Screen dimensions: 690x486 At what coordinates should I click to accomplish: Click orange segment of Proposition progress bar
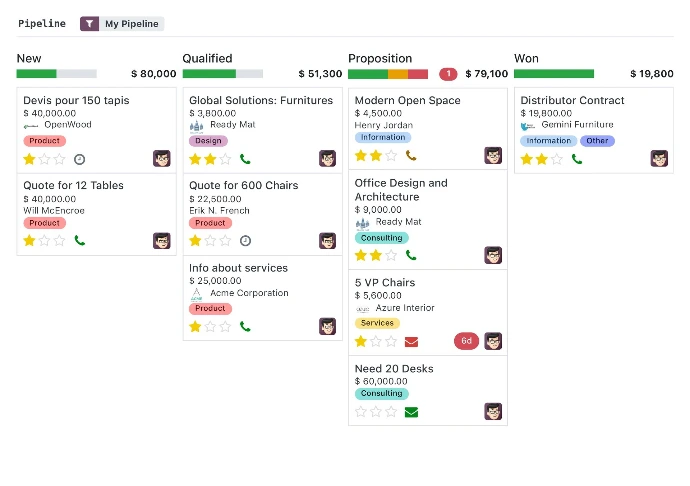[x=398, y=74]
